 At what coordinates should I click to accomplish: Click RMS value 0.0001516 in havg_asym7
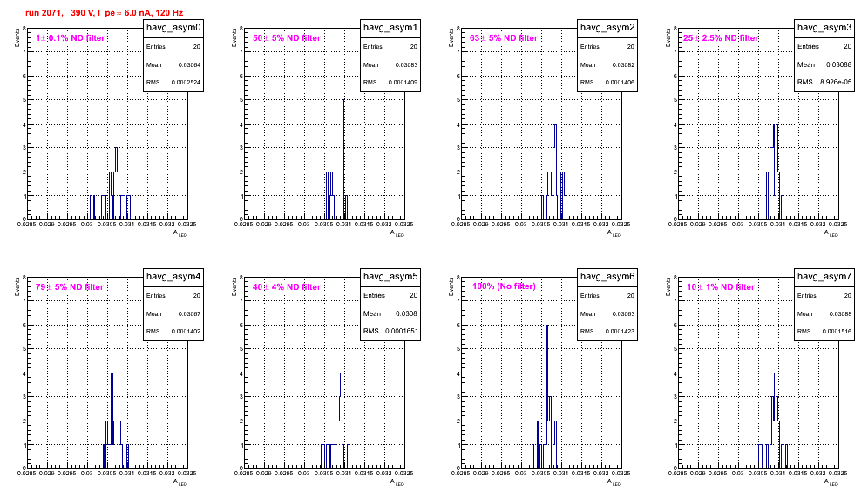click(x=837, y=332)
